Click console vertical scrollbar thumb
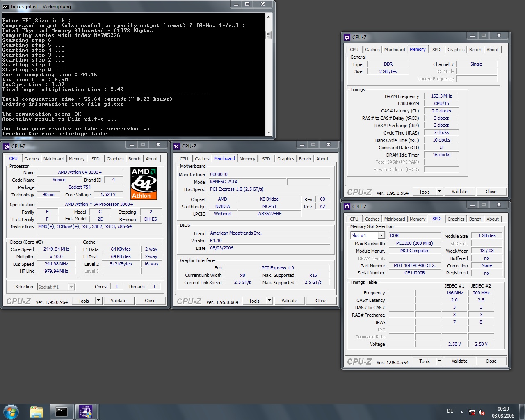Viewport: 525px width, 420px height. pos(269,35)
